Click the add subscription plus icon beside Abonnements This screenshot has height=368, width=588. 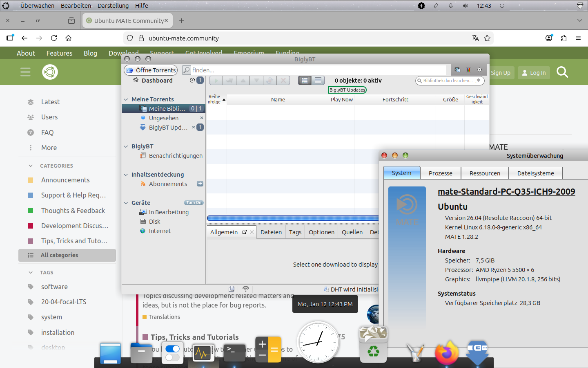pos(200,184)
